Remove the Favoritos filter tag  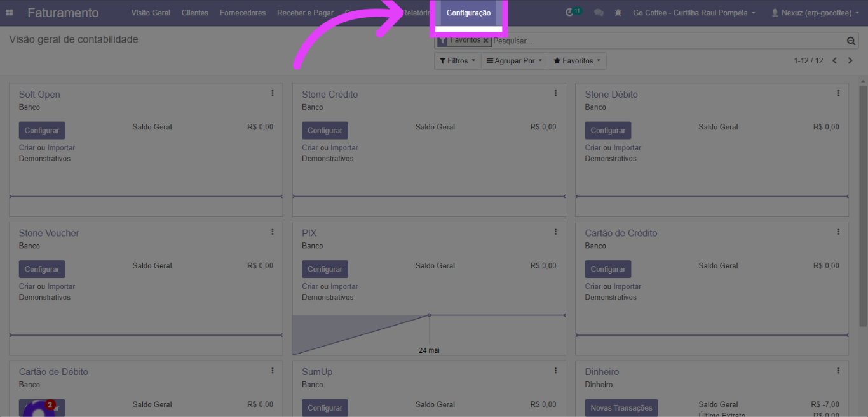486,41
